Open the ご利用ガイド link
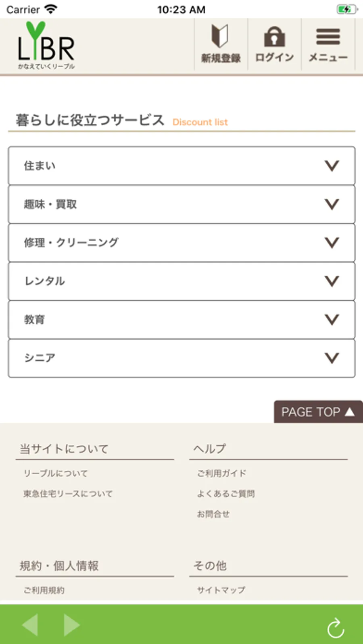Image resolution: width=363 pixels, height=644 pixels. 221,473
